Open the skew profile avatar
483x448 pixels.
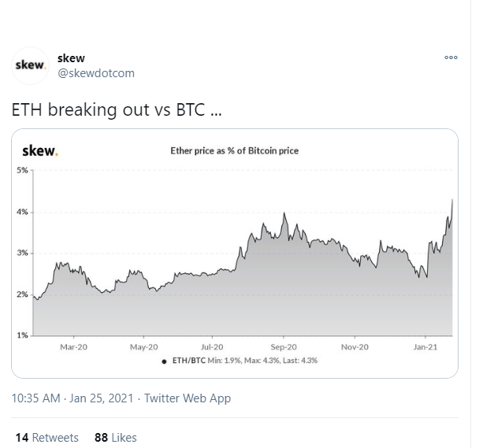click(30, 65)
